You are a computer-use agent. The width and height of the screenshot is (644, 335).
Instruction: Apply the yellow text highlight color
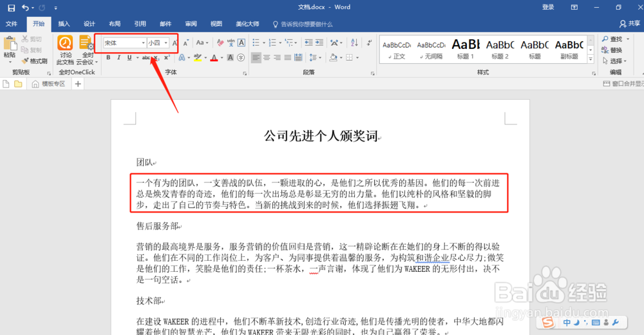[198, 57]
